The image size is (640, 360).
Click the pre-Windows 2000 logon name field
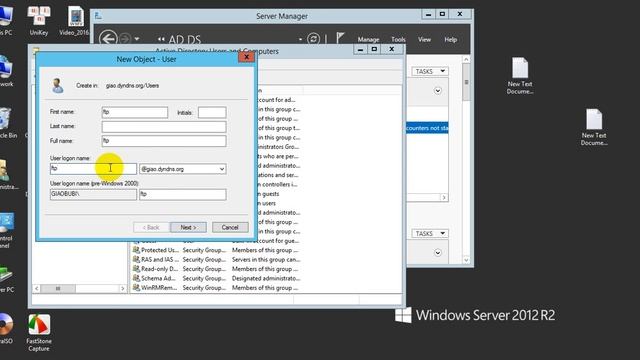click(x=182, y=194)
